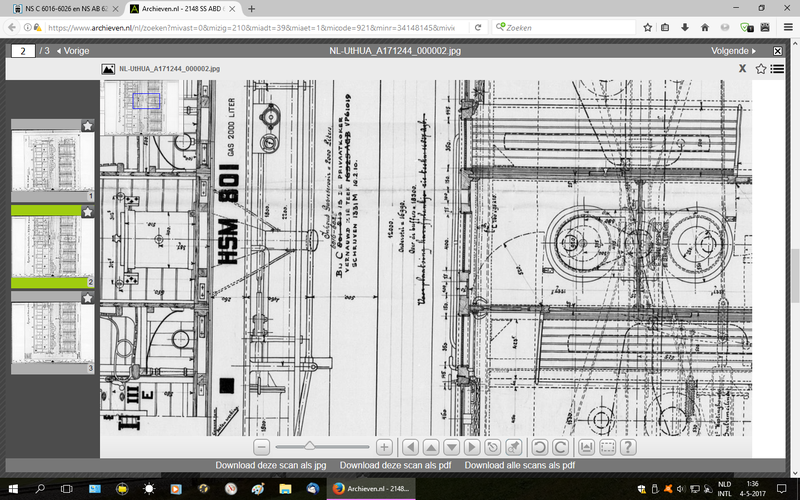
Task: Rotate scan counterclockwise
Action: point(539,447)
